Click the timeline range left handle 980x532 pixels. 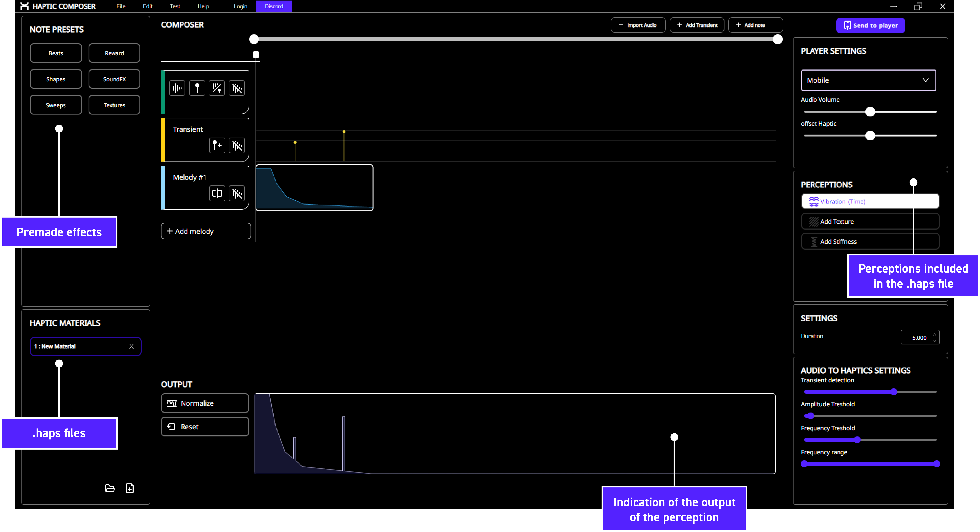[254, 39]
